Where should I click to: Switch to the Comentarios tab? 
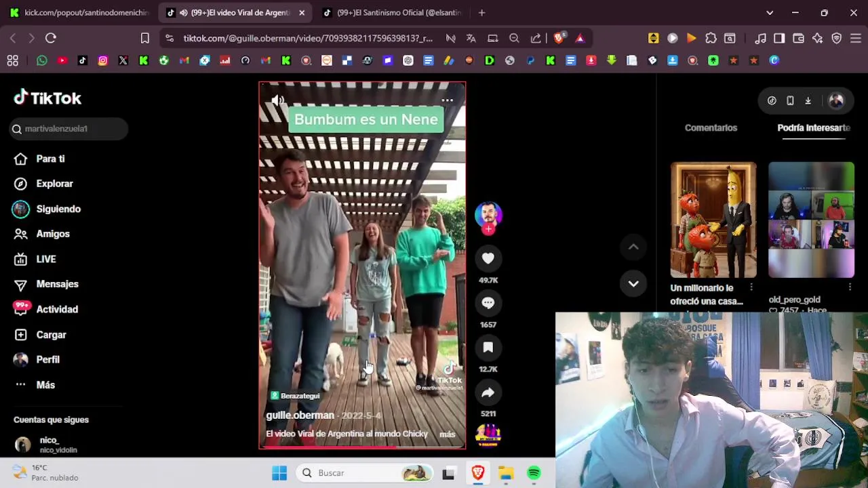pos(711,127)
